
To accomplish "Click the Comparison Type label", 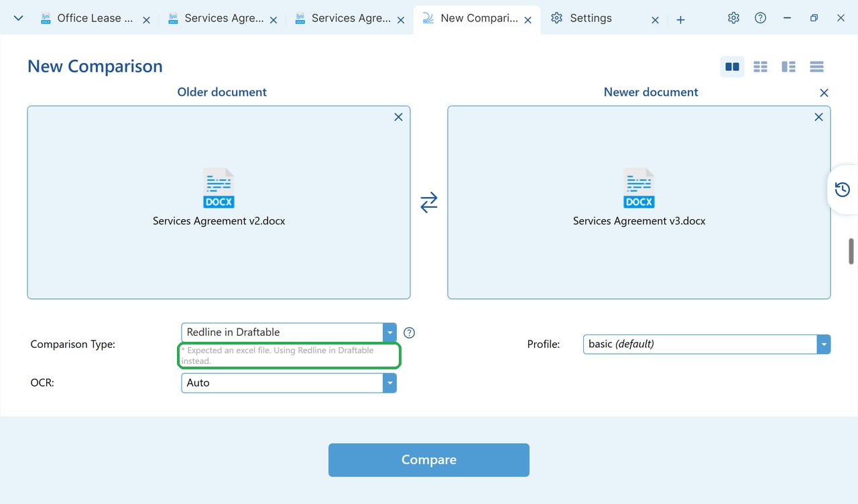I will [x=73, y=344].
